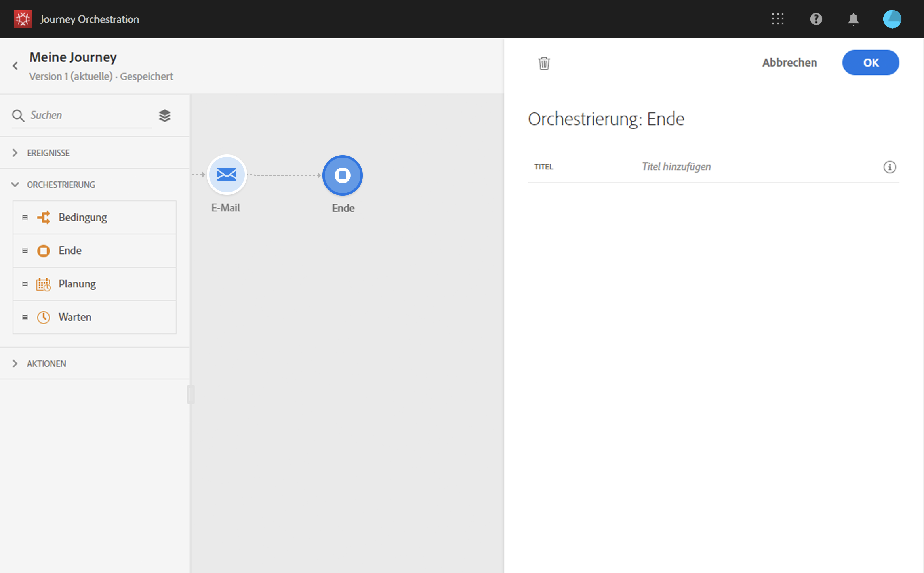Open the app switcher grid icon
Viewport: 924px width, 573px height.
pos(777,19)
